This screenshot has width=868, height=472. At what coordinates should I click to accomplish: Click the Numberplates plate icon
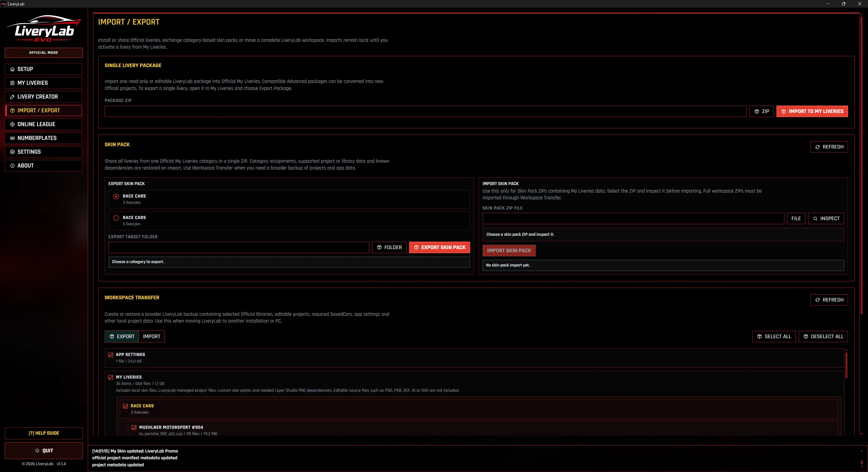12,138
